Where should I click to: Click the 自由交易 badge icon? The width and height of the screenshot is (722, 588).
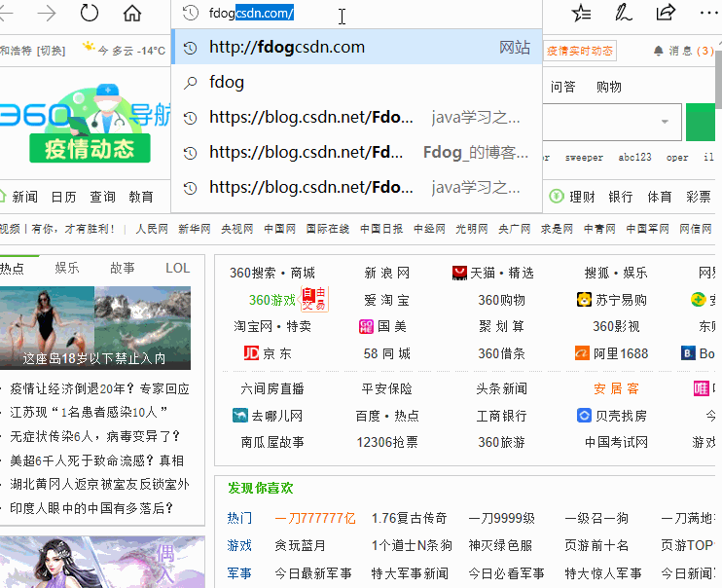pos(314,299)
